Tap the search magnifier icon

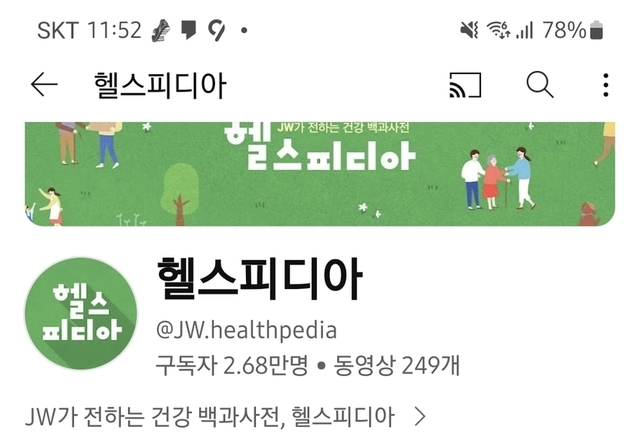540,84
